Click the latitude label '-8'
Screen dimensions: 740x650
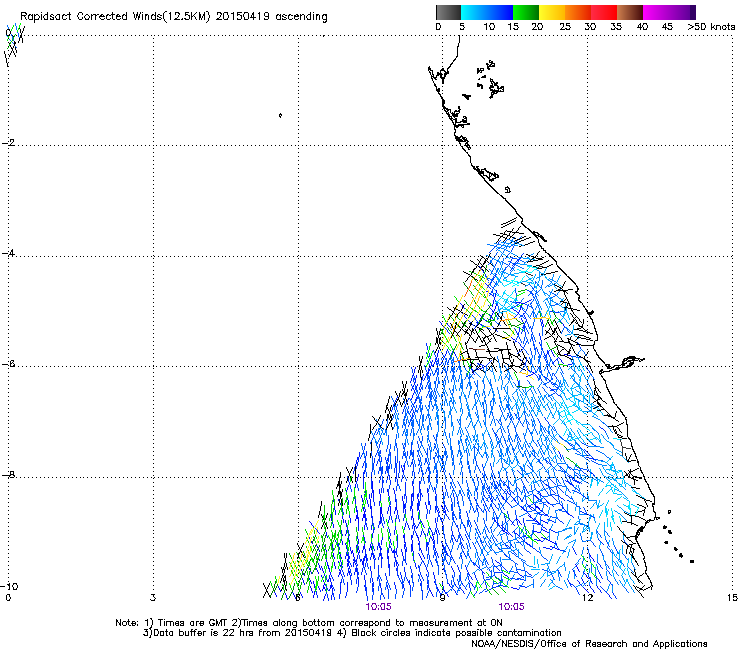pyautogui.click(x=8, y=475)
